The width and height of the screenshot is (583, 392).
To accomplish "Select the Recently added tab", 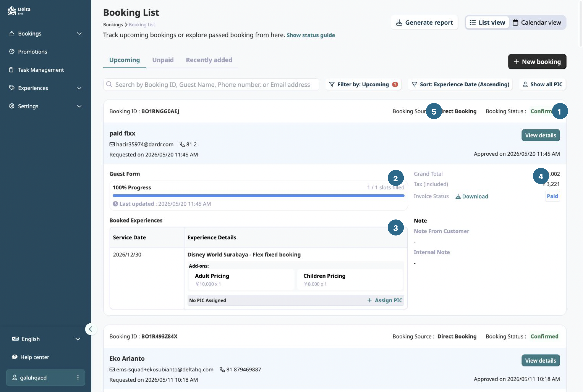I will (209, 60).
